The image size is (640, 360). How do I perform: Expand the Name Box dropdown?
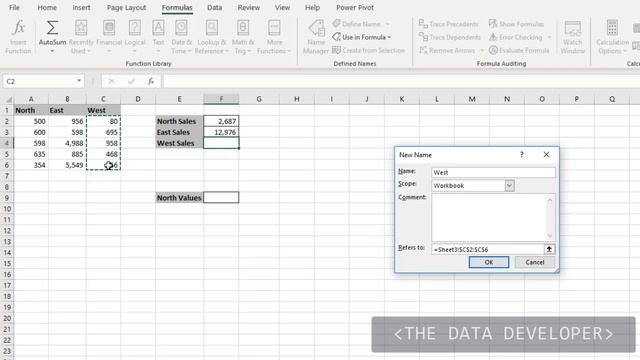click(79, 81)
